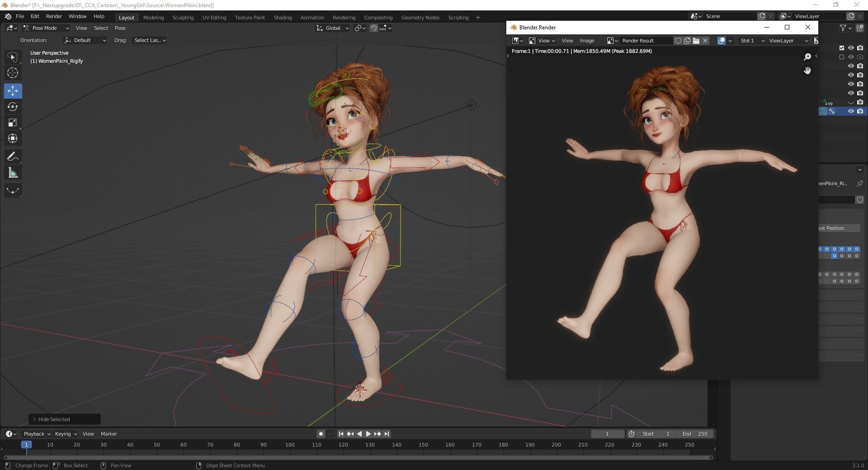Open the Marker menu in the timeline
This screenshot has width=868, height=470.
[108, 434]
